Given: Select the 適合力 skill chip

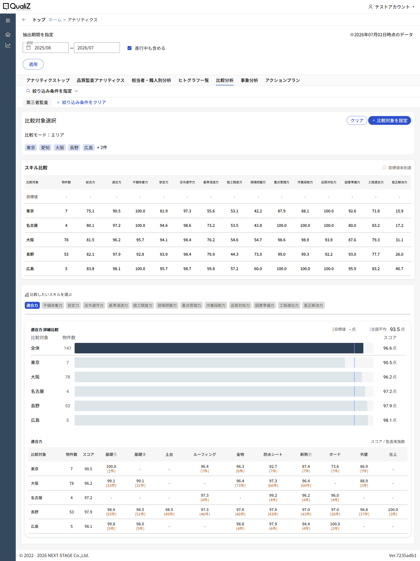Looking at the screenshot, I should [x=32, y=305].
